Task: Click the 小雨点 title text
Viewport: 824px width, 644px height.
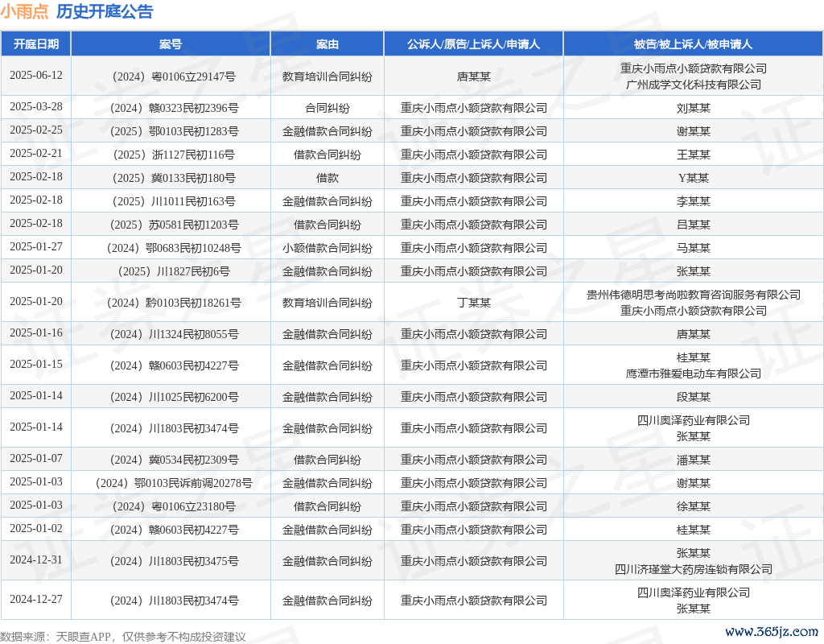Action: [24, 11]
